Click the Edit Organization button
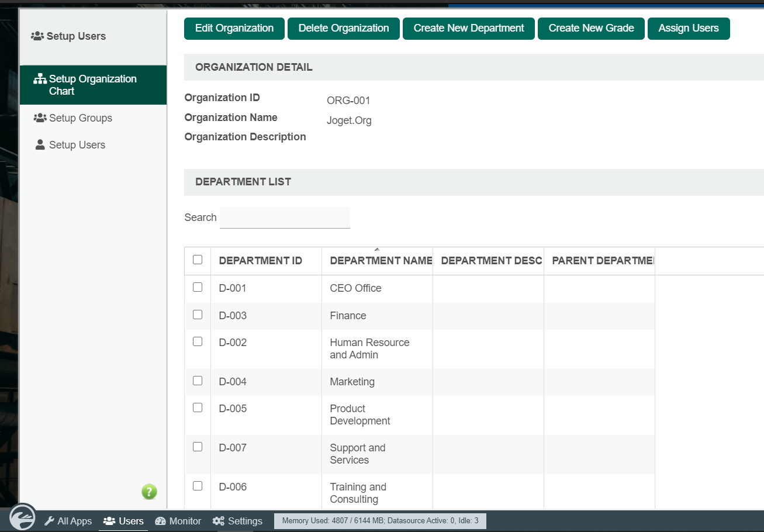Viewport: 764px width, 532px height. [x=234, y=29]
